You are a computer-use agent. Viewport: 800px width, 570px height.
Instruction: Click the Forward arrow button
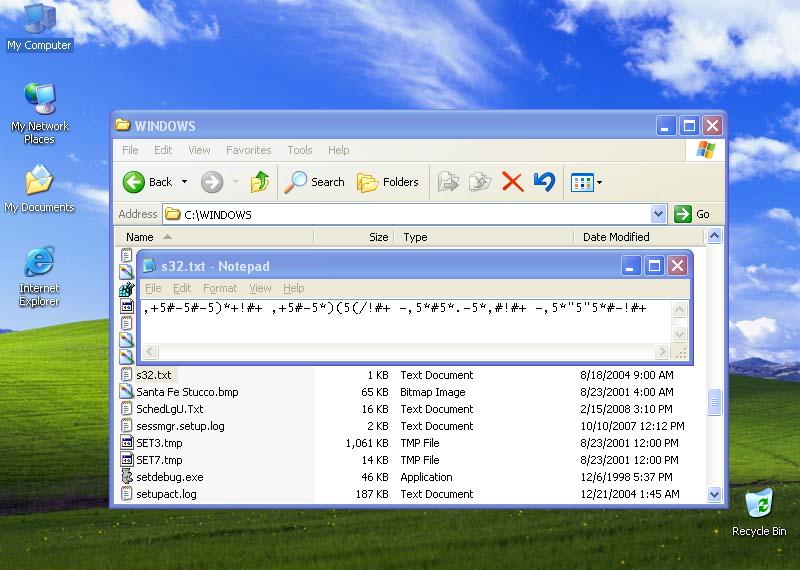212,182
